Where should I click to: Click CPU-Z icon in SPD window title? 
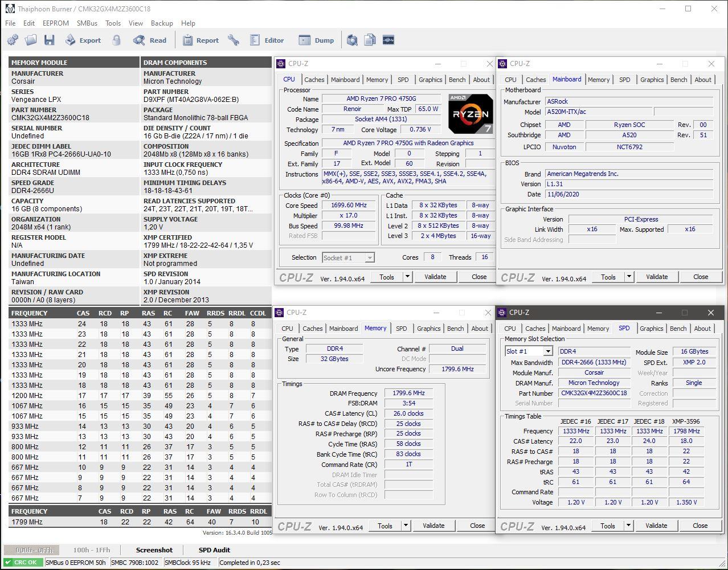(x=502, y=313)
